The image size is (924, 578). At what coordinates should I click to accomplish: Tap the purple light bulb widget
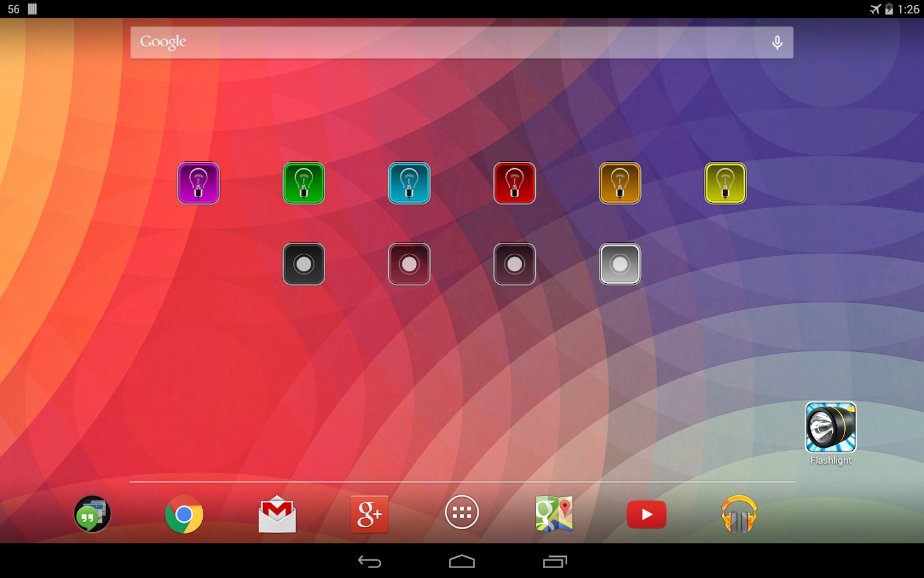198,183
